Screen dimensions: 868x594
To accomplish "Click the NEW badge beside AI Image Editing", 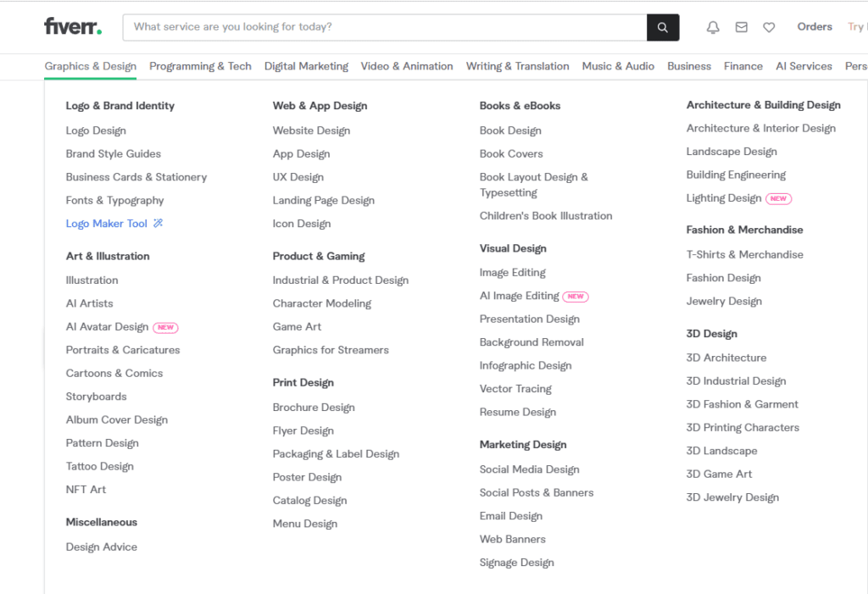I will click(x=576, y=296).
